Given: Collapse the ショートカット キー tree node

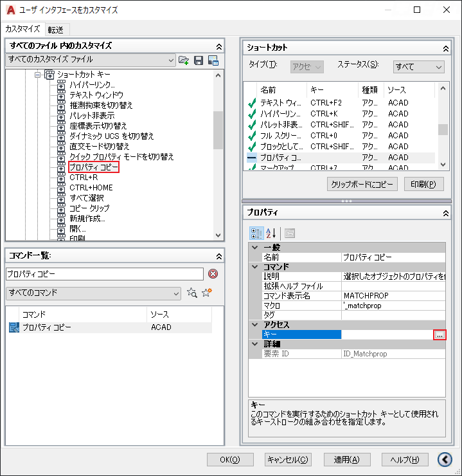Looking at the screenshot, I should tap(37, 75).
